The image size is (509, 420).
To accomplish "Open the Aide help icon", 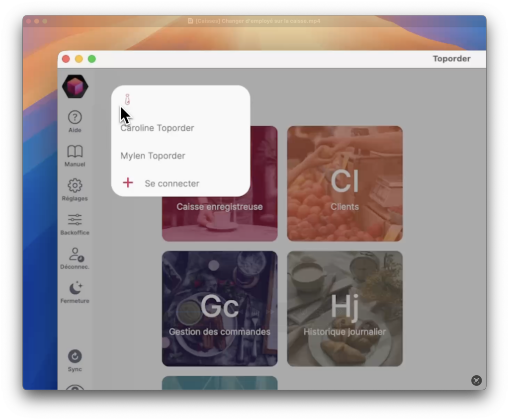I will tap(75, 118).
